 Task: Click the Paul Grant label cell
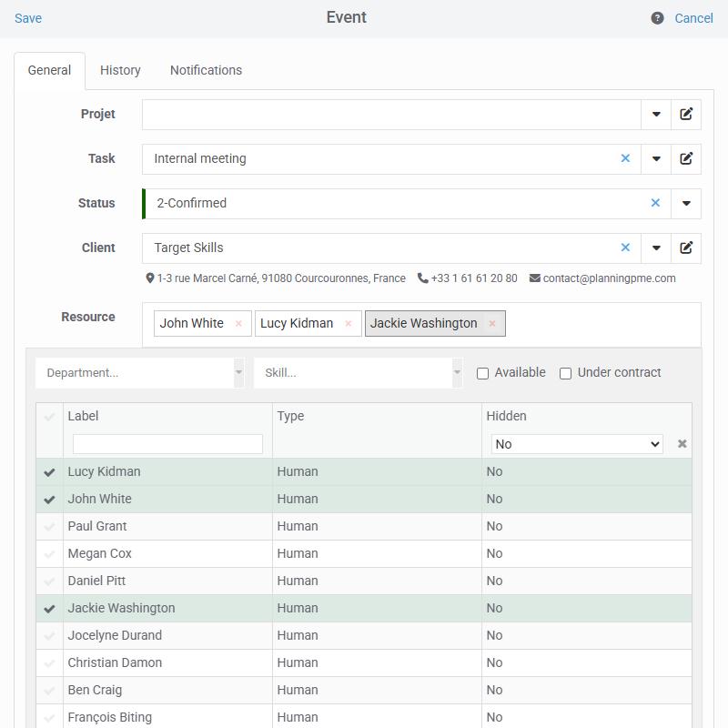click(167, 527)
